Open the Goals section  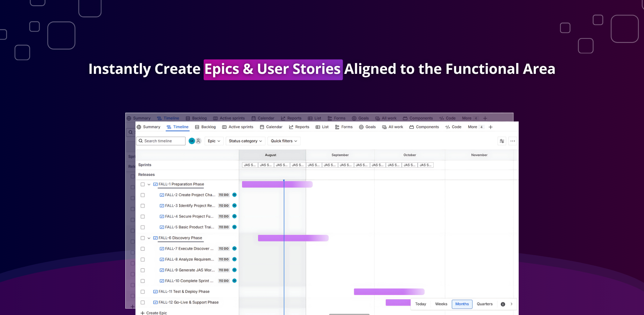tap(370, 127)
